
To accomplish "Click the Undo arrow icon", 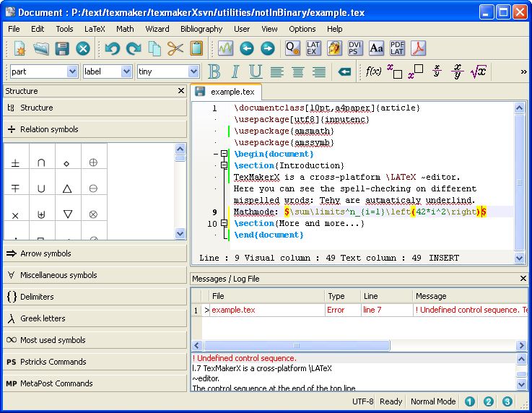I will [112, 48].
